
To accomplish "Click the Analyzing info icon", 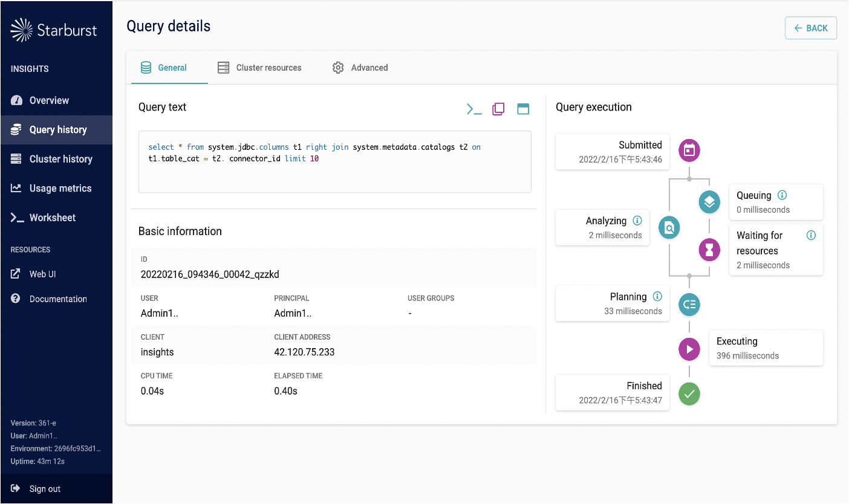I will point(637,221).
